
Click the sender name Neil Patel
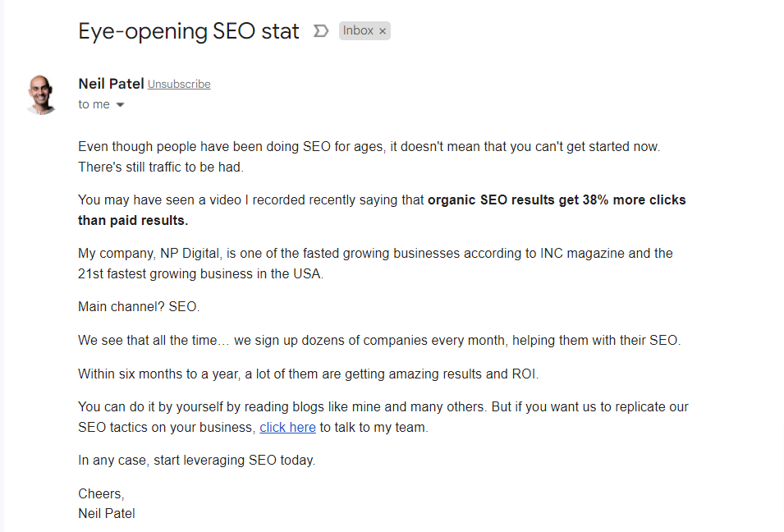(x=111, y=83)
